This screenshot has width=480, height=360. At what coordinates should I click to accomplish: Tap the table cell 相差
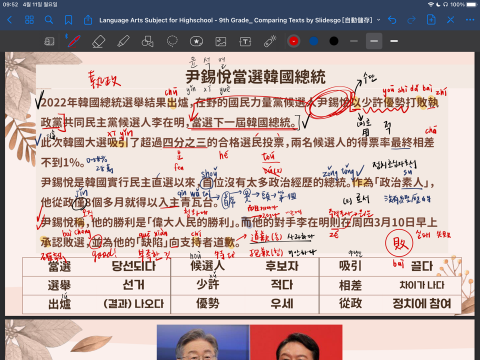(350, 285)
